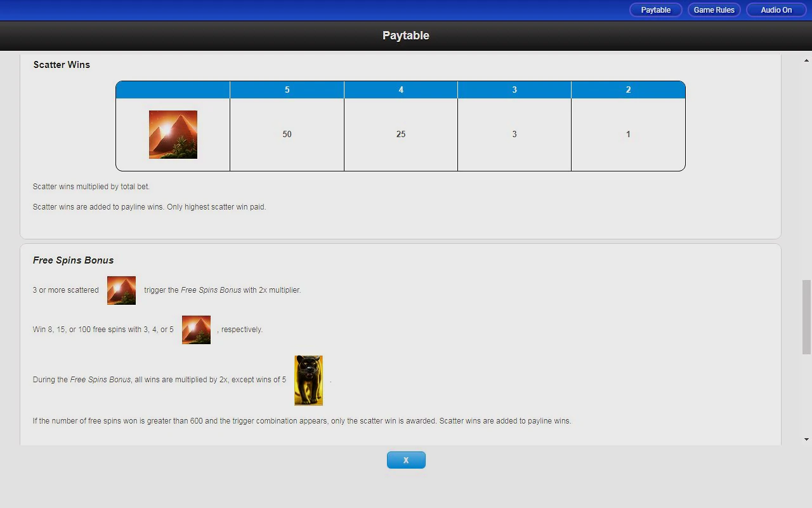The image size is (812, 508).
Task: Click the 25 payout cell
Action: pyautogui.click(x=400, y=135)
